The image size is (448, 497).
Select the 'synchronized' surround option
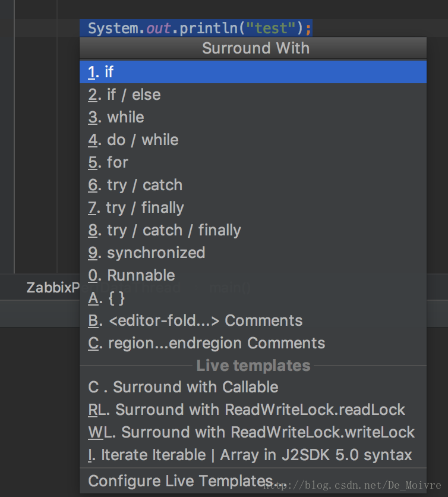(x=253, y=253)
